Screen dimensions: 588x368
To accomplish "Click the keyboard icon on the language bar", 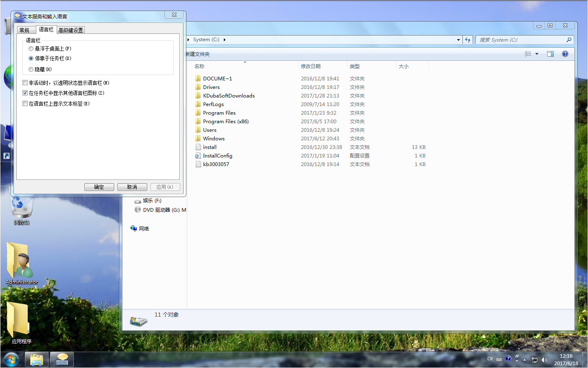I will point(499,359).
